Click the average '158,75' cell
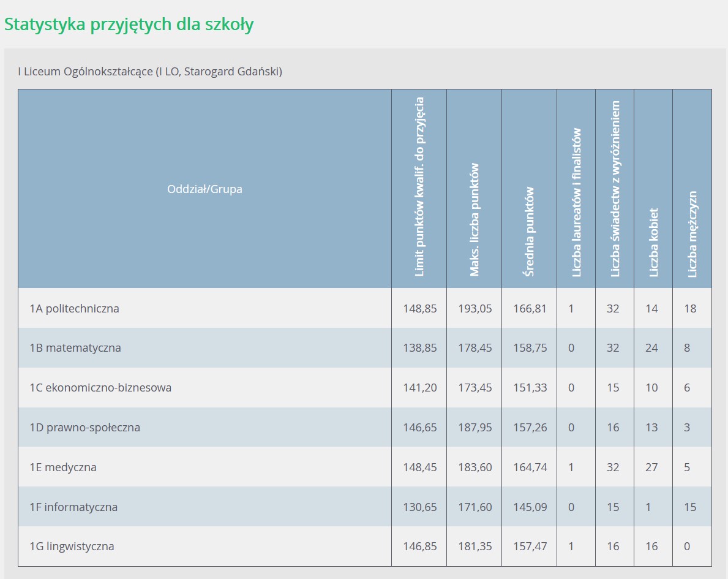Image resolution: width=728 pixels, height=579 pixels. click(x=530, y=348)
